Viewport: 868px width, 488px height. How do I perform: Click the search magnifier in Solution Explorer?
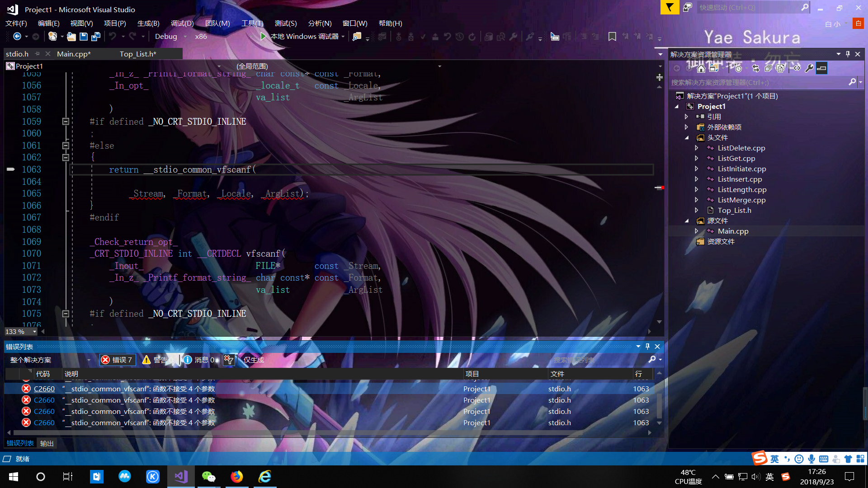(852, 82)
